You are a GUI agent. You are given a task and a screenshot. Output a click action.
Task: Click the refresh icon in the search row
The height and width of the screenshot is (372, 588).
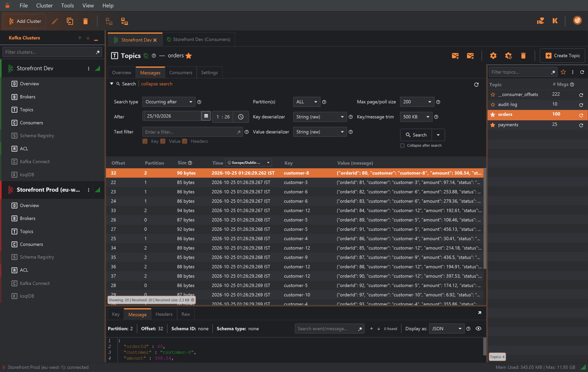coord(476,85)
